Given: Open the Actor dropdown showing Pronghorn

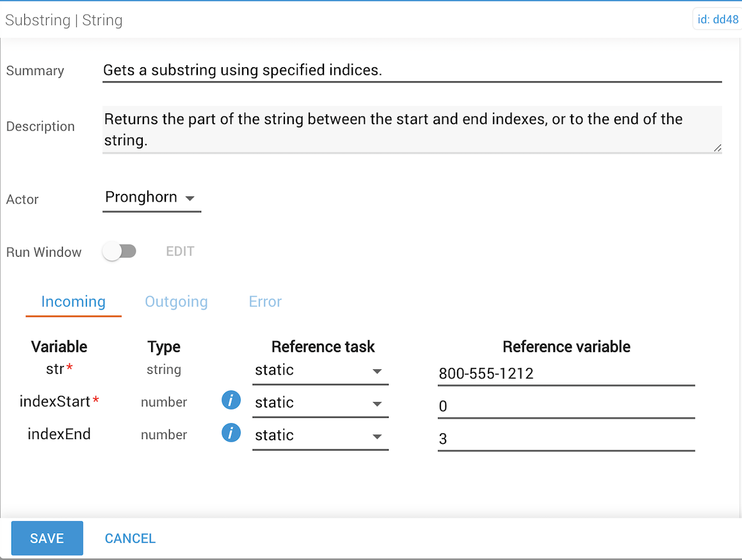Looking at the screenshot, I should point(151,198).
